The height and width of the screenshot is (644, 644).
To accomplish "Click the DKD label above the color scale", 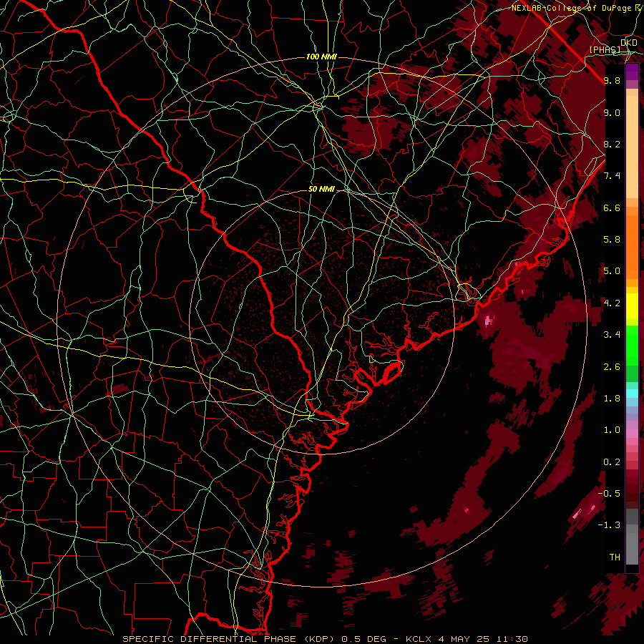I will pyautogui.click(x=628, y=42).
